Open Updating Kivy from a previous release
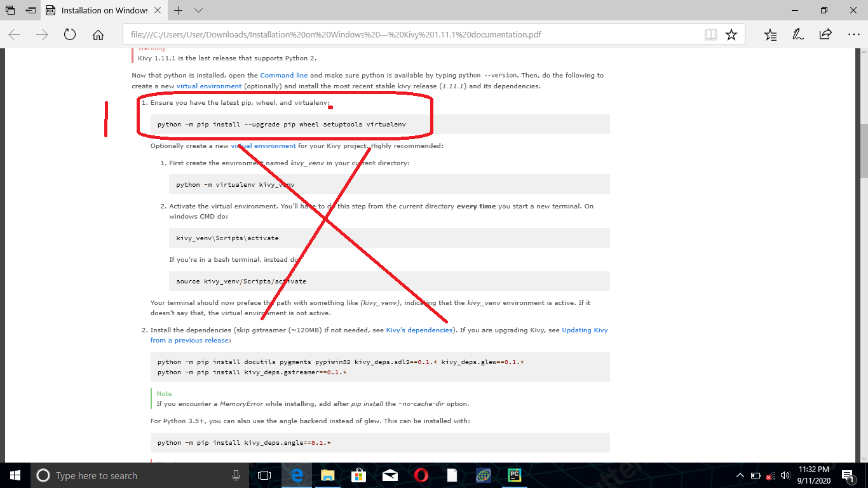 [585, 330]
